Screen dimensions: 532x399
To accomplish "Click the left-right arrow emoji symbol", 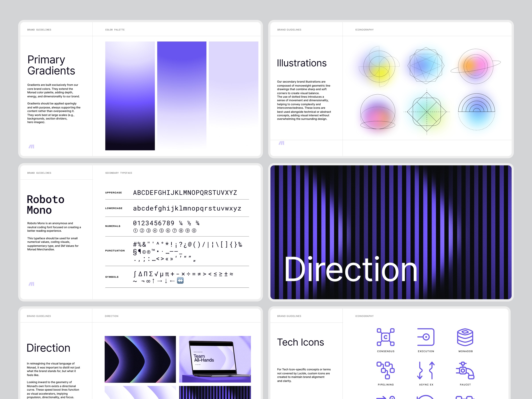I will (180, 280).
